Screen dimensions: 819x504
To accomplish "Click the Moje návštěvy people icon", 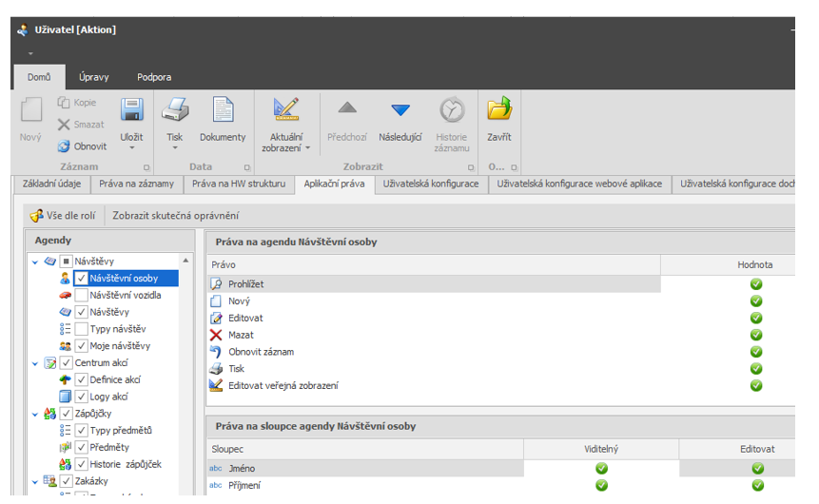I will click(65, 346).
